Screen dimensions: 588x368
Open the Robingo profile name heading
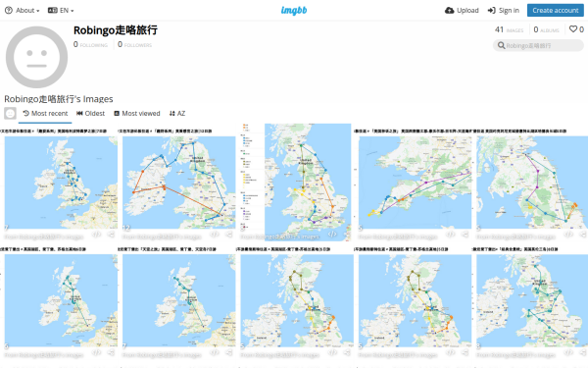(x=116, y=30)
